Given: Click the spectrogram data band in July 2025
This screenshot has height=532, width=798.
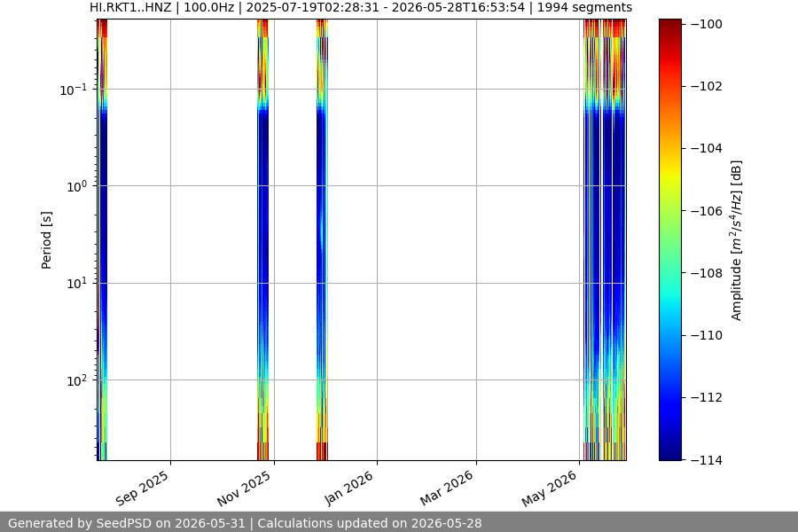Looking at the screenshot, I should 102,240.
